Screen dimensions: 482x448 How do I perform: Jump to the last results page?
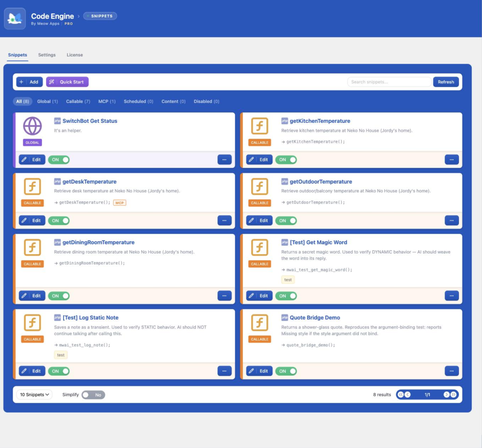[x=453, y=394]
